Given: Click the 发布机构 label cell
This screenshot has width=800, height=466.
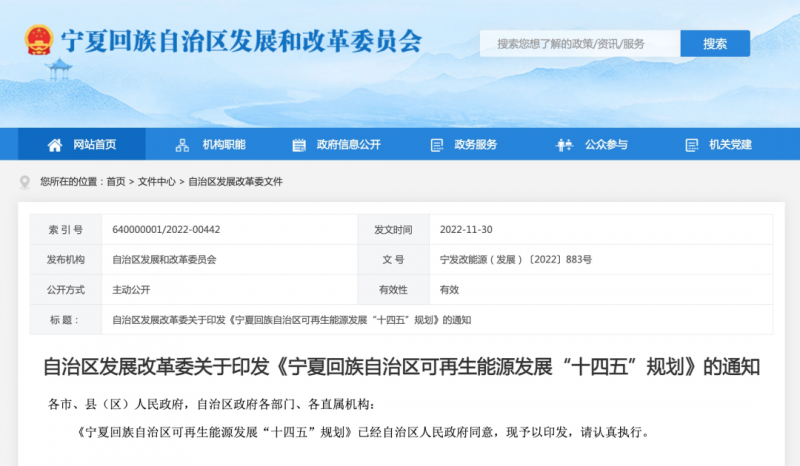Looking at the screenshot, I should [66, 260].
